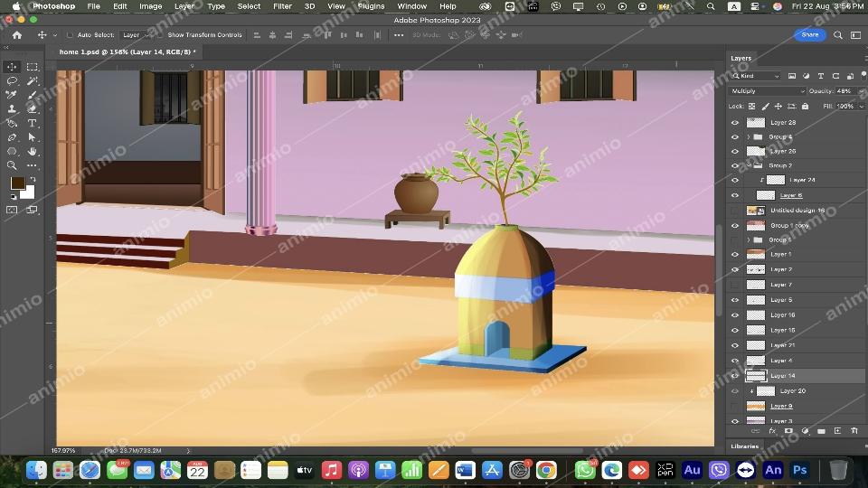Image resolution: width=868 pixels, height=488 pixels.
Task: Enable the Auto-Select checkbox
Action: (x=70, y=35)
